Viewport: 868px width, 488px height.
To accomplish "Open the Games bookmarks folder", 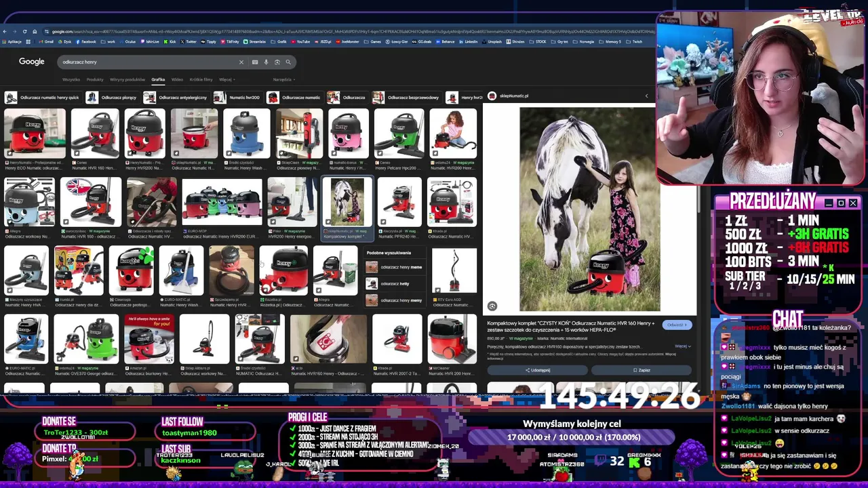I will coord(372,41).
